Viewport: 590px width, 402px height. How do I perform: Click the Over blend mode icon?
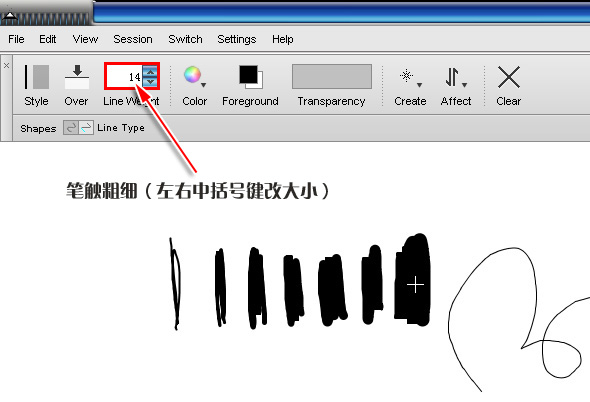pos(77,77)
